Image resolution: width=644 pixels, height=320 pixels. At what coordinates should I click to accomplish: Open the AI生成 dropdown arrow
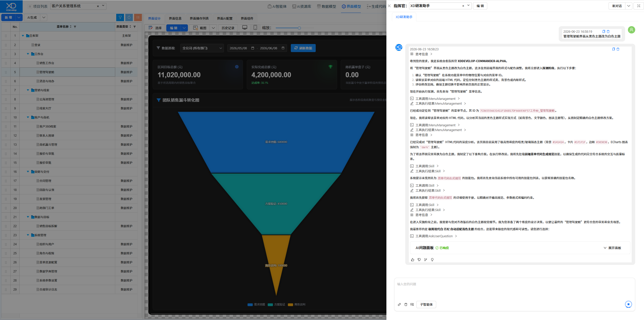(x=44, y=17)
